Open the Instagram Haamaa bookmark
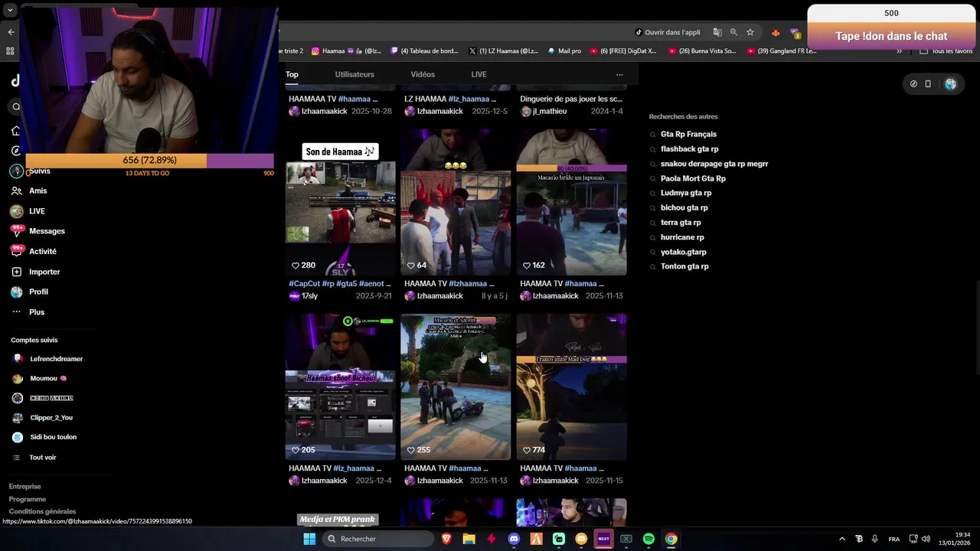 [x=346, y=51]
